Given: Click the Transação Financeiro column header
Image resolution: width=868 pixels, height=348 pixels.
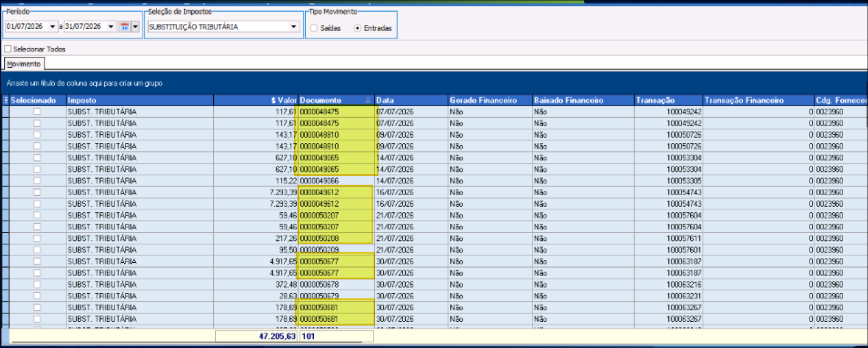Looking at the screenshot, I should tap(758, 100).
